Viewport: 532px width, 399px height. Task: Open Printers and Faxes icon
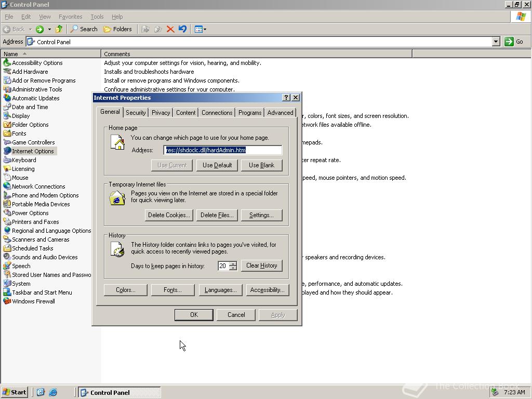(7, 221)
